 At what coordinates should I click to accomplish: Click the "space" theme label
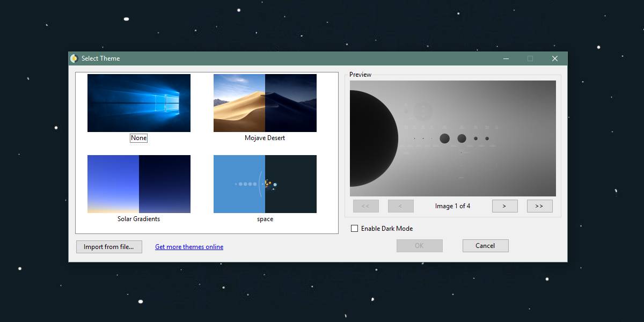tap(265, 219)
